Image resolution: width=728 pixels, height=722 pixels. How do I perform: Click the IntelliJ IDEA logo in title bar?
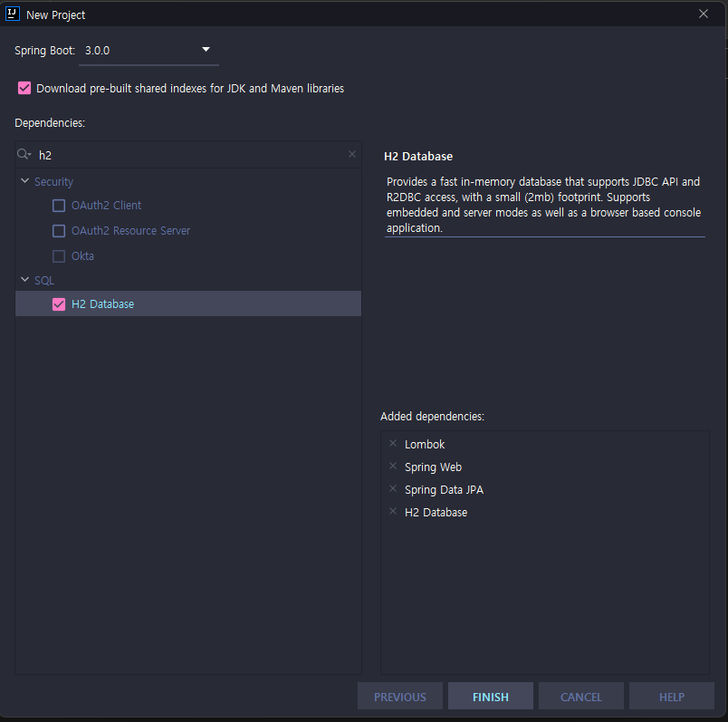click(13, 14)
